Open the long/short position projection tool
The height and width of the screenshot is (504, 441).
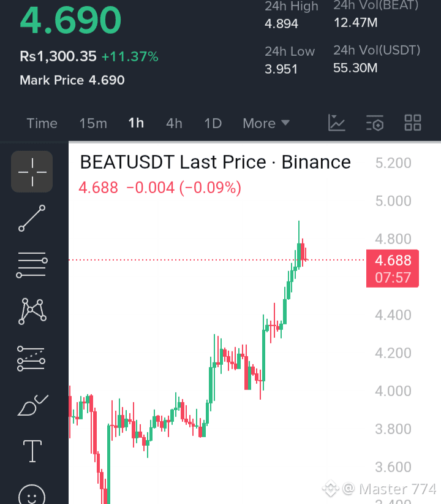point(31,359)
